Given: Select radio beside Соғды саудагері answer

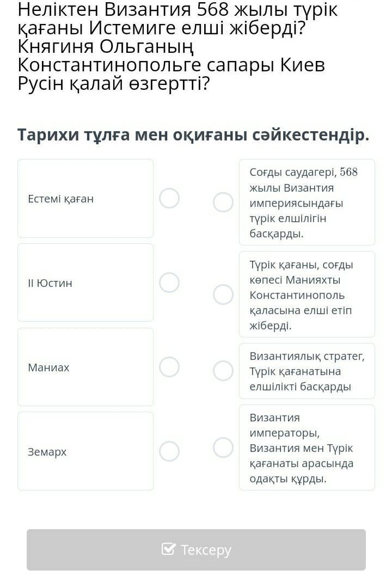Looking at the screenshot, I should tap(223, 202).
